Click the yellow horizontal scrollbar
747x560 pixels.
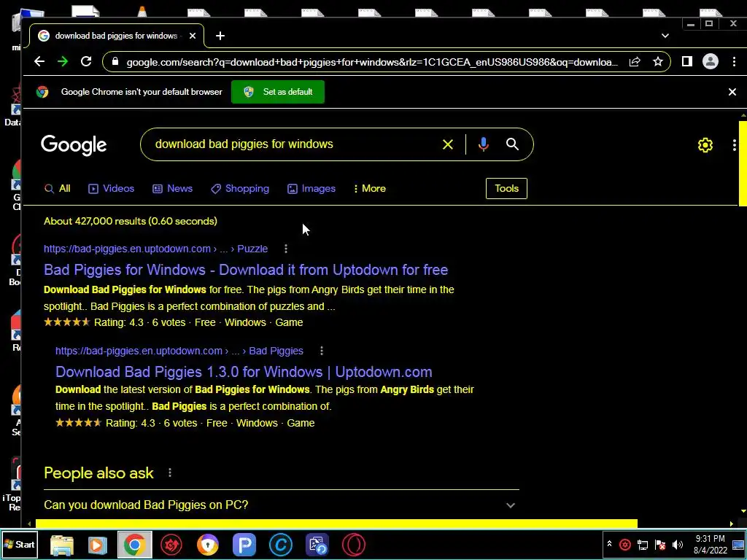click(336, 524)
